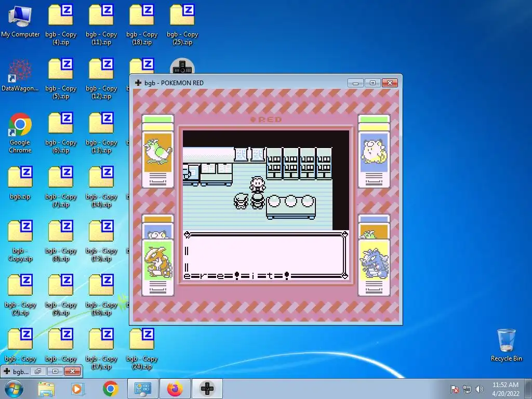Open the control panel taskbar item

coord(142,389)
